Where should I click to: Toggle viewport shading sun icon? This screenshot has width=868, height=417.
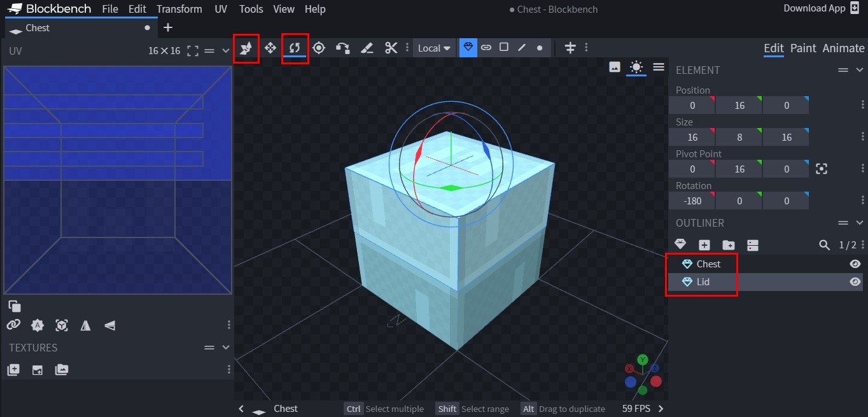[x=636, y=67]
